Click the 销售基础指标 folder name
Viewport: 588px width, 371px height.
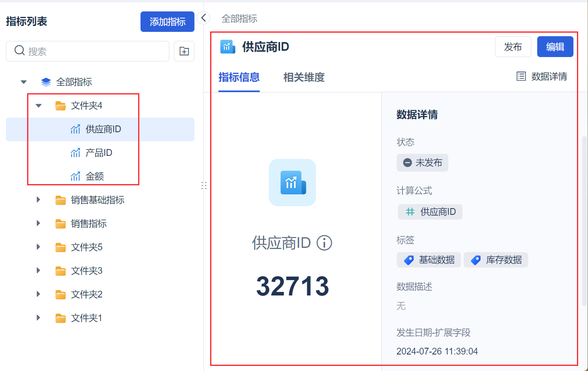(98, 200)
